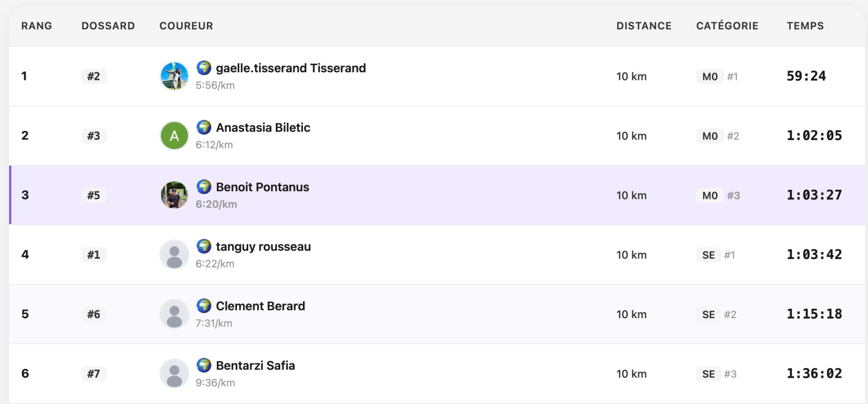Open the green A avatar of Anastasia Biletic
Viewport: 868px width, 404px height.
[175, 136]
